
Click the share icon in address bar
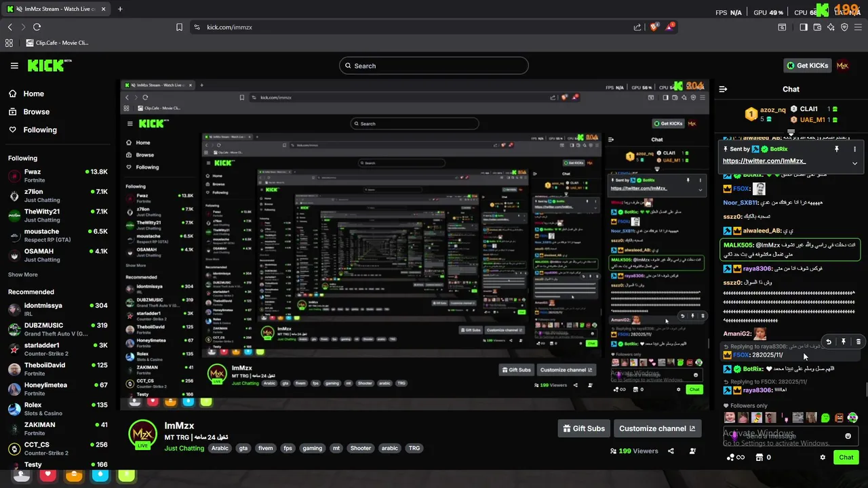[x=637, y=27]
